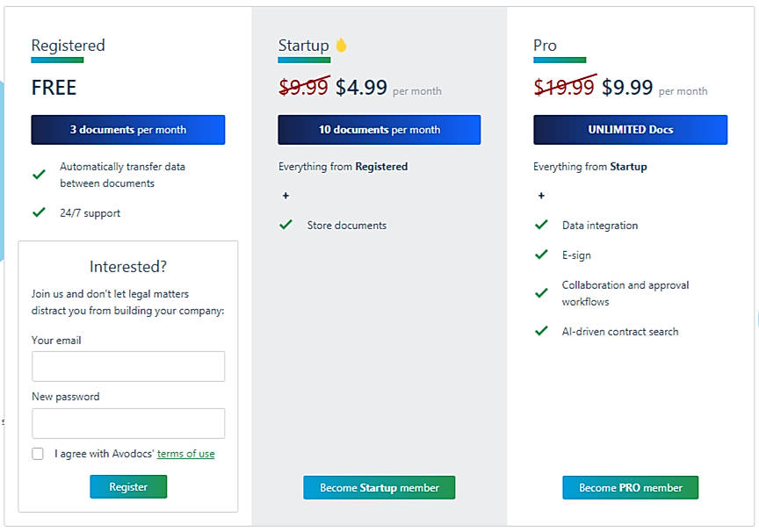The height and width of the screenshot is (532, 759).
Task: Open the terms of use link
Action: click(x=185, y=453)
